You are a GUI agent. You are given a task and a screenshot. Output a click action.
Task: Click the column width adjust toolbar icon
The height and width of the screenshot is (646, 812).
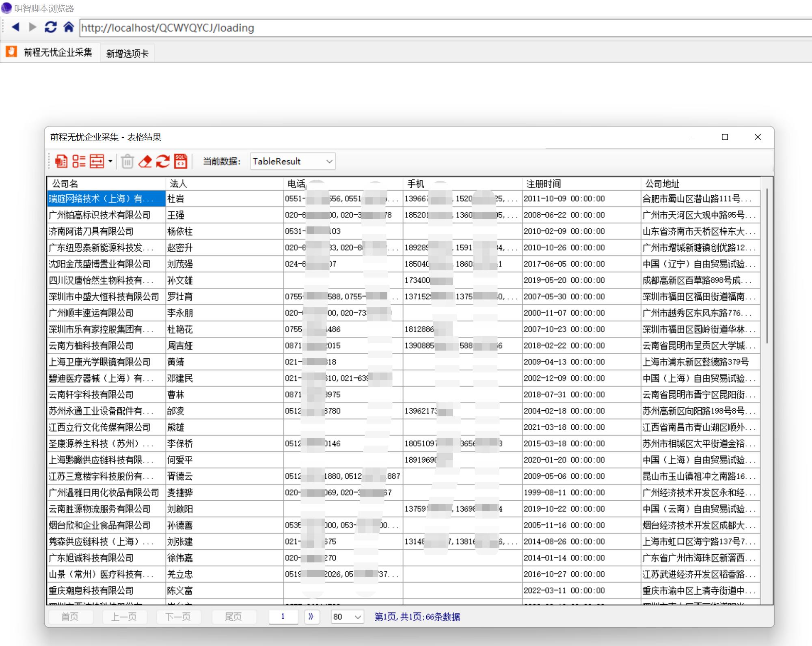coord(97,161)
